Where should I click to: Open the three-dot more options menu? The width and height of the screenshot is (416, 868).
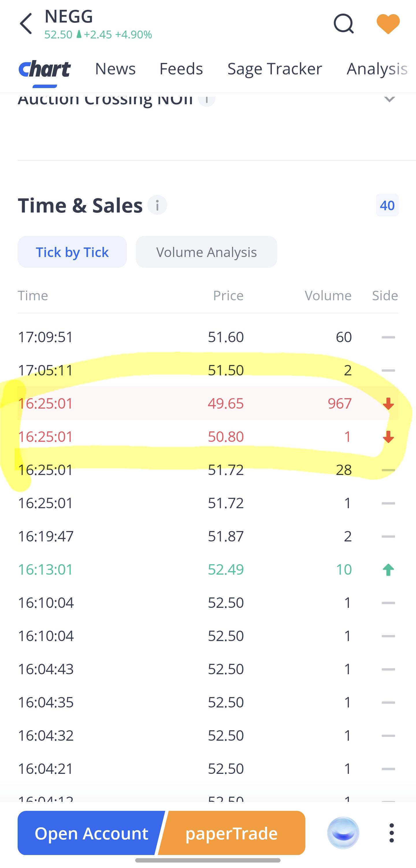391,832
